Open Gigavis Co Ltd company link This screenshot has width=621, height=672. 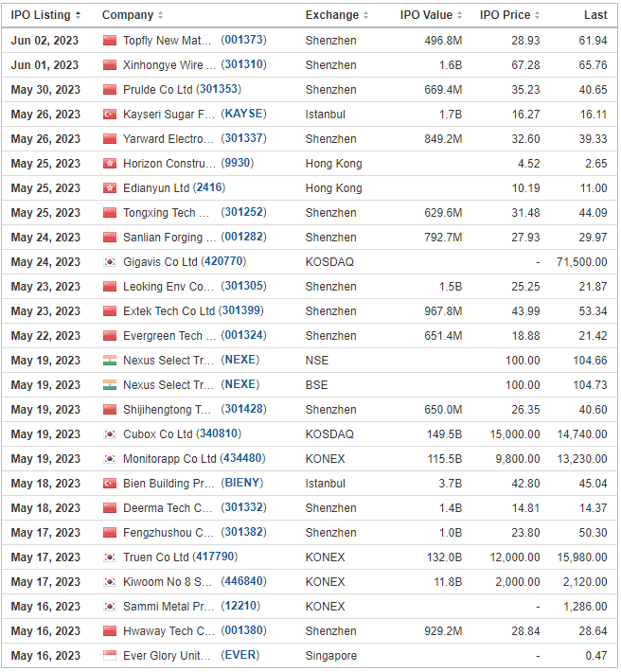(160, 262)
